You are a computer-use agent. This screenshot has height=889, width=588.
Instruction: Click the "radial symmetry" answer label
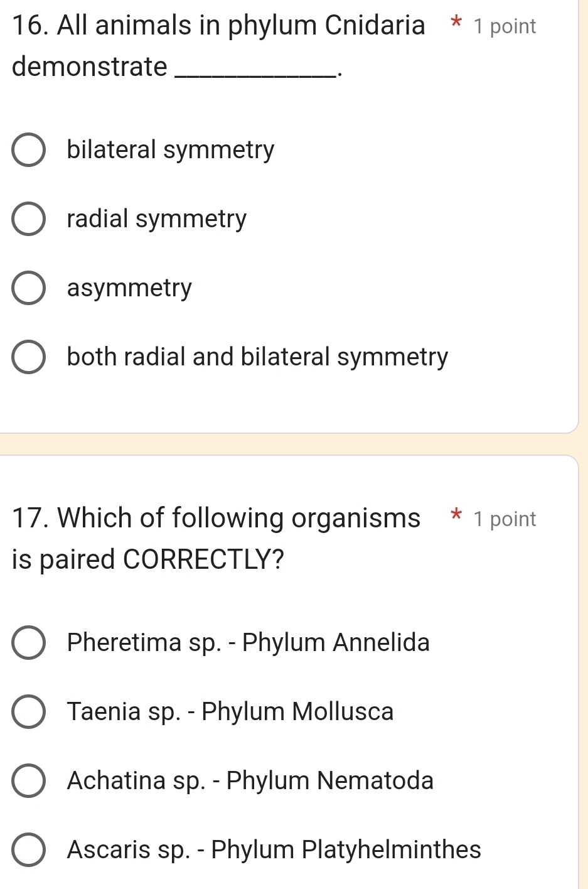point(157,219)
